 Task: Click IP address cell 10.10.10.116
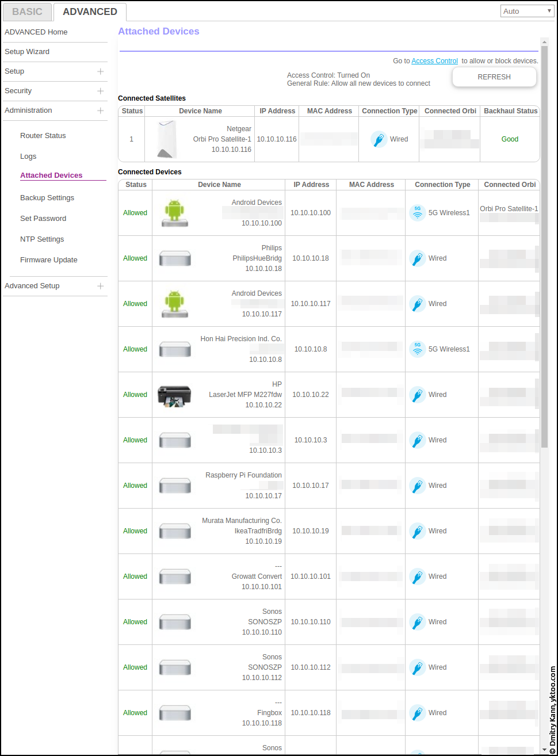pos(277,139)
